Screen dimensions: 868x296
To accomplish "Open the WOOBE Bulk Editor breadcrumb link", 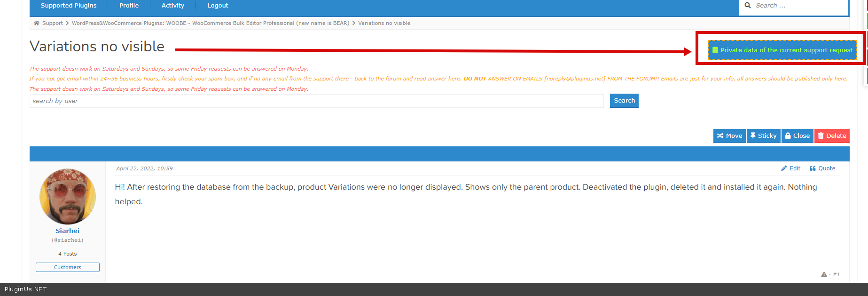I will [210, 23].
